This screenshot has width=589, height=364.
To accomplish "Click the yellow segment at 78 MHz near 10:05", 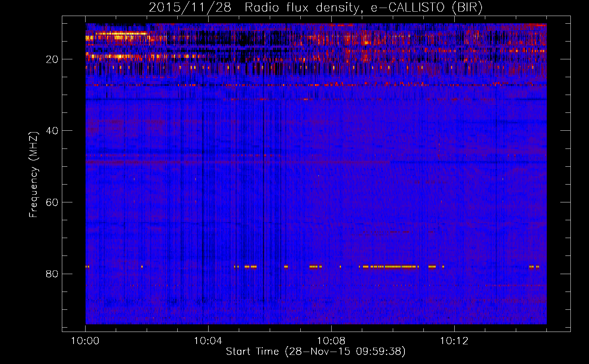I will 250,267.
